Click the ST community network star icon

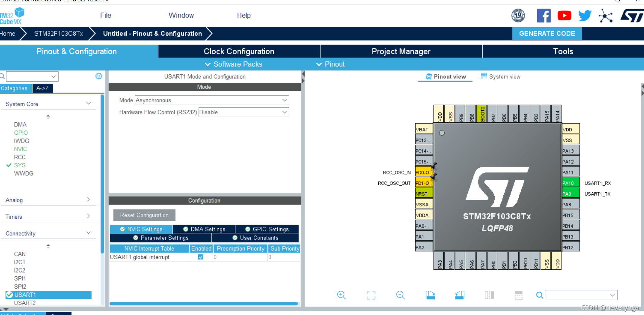click(605, 16)
